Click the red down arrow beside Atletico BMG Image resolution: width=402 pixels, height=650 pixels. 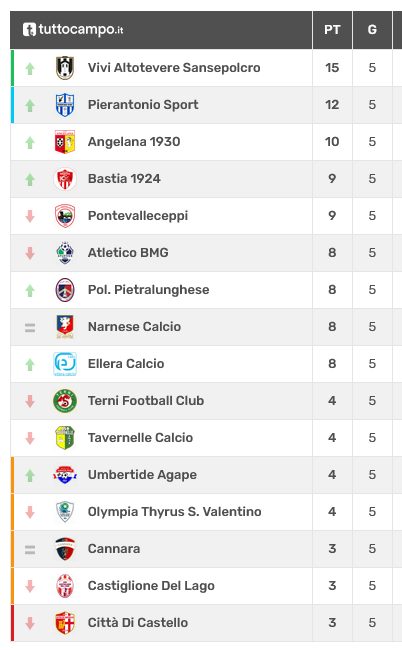click(x=30, y=253)
